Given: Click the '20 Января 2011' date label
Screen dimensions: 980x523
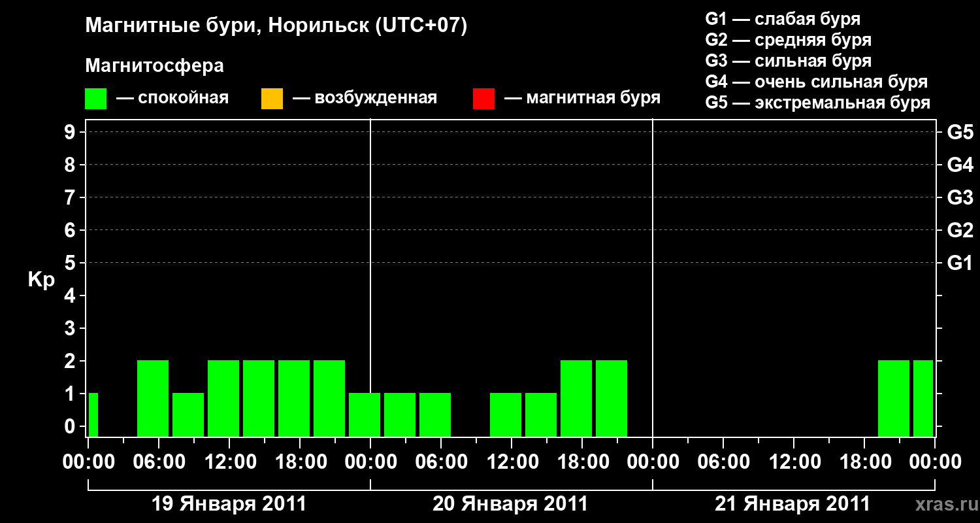Looking at the screenshot, I should click(x=511, y=504).
